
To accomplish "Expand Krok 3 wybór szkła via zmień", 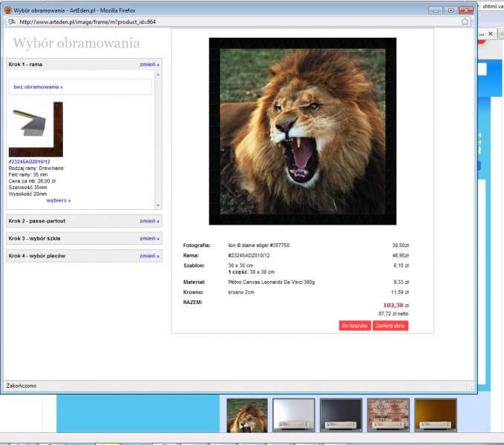I will click(149, 239).
